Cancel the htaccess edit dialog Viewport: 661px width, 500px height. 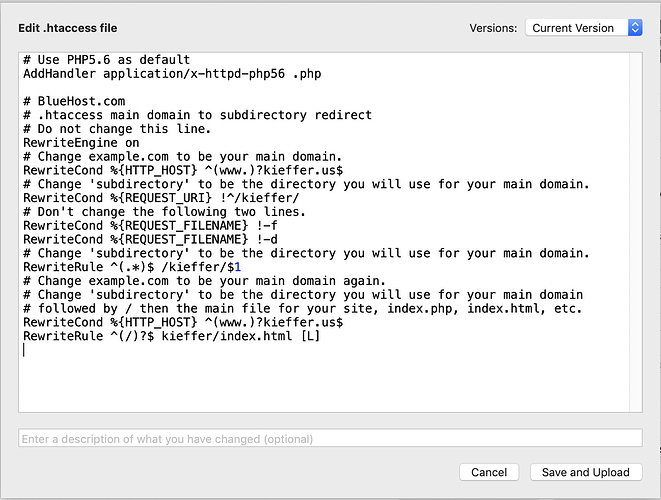pyautogui.click(x=489, y=472)
